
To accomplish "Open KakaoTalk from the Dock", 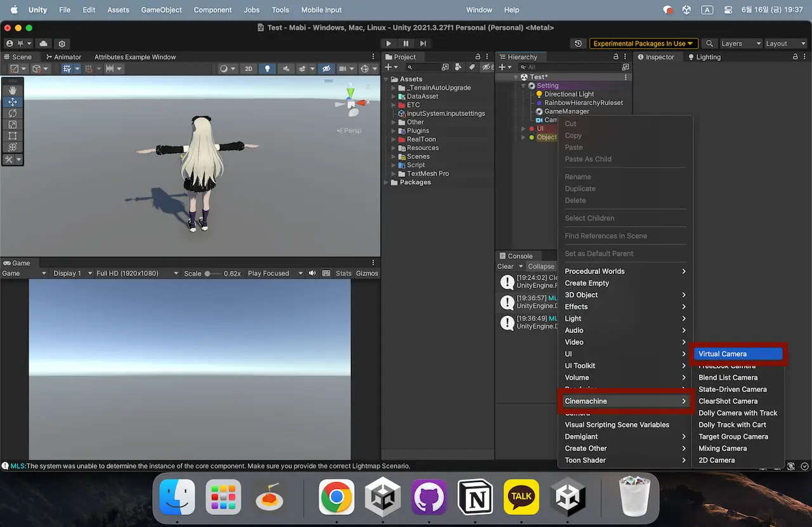I will (521, 496).
